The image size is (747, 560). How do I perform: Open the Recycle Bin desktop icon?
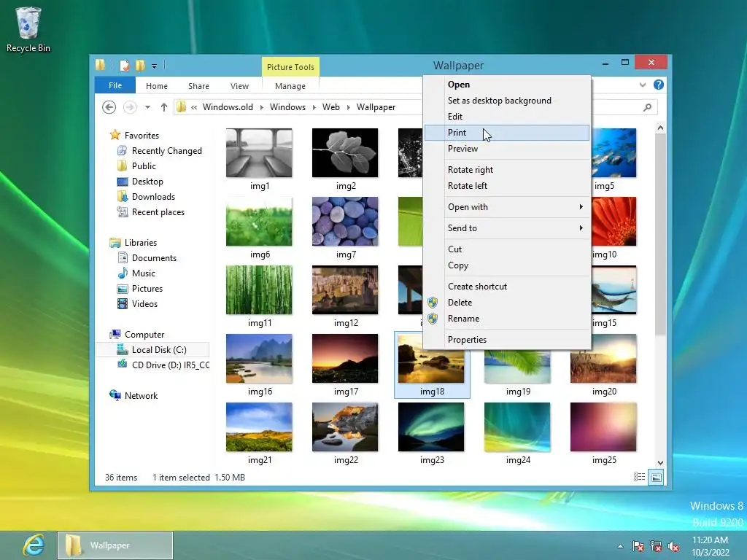(28, 29)
